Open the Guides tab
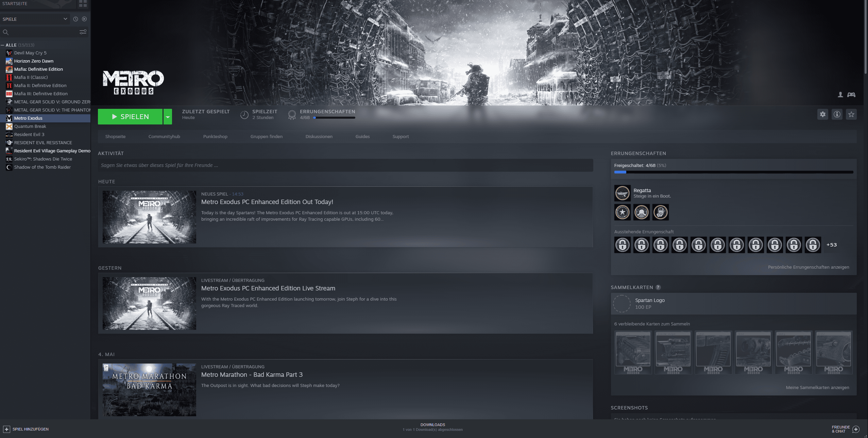The width and height of the screenshot is (868, 438). [362, 136]
